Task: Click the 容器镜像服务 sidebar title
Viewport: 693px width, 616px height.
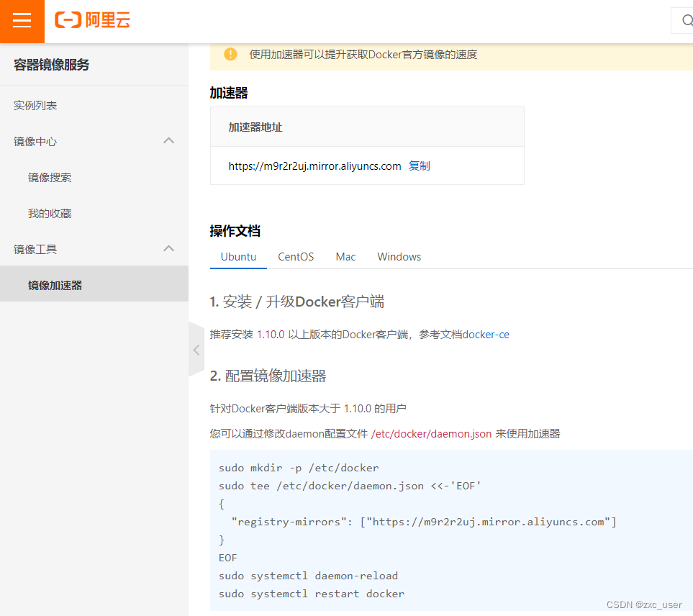Action: click(51, 65)
